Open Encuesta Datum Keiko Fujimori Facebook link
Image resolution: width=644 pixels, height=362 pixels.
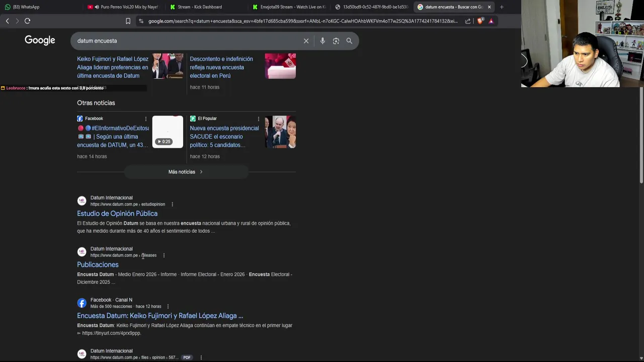(x=160, y=316)
